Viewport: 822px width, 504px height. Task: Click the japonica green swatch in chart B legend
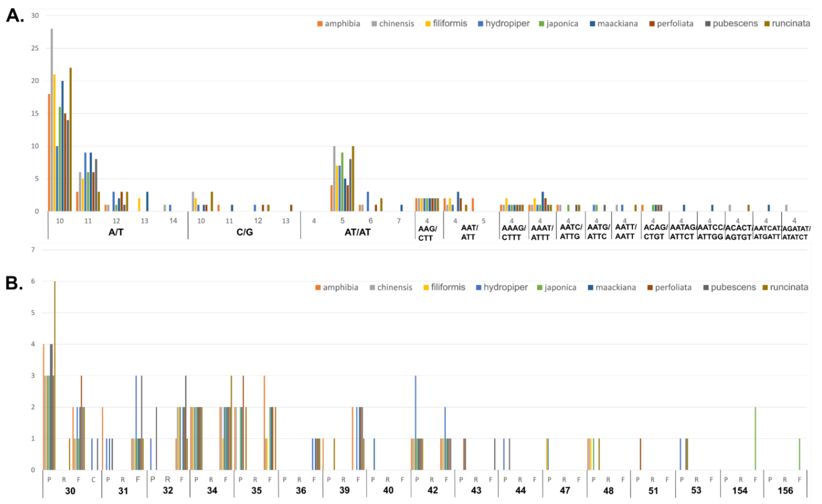click(539, 287)
